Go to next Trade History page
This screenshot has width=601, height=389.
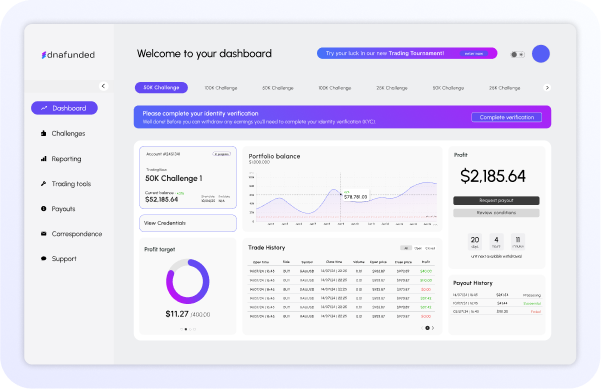pyautogui.click(x=433, y=328)
